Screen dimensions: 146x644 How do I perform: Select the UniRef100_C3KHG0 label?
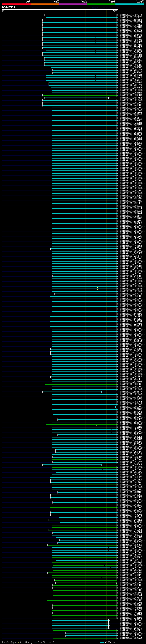click(x=131, y=95)
